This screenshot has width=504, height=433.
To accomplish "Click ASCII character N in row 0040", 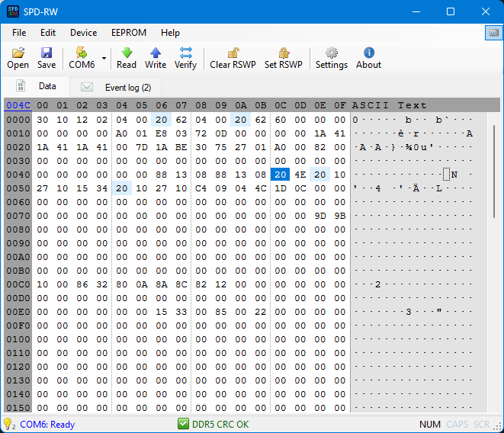I will pos(454,175).
